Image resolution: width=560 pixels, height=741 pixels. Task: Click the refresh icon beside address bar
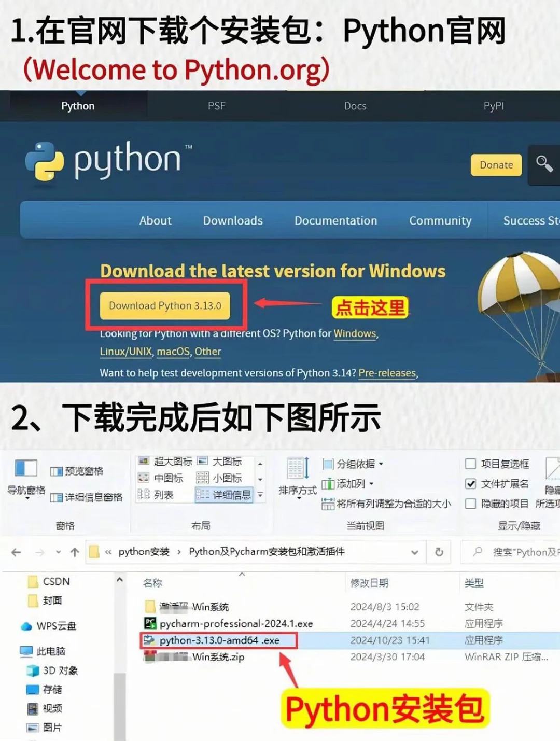pyautogui.click(x=440, y=552)
